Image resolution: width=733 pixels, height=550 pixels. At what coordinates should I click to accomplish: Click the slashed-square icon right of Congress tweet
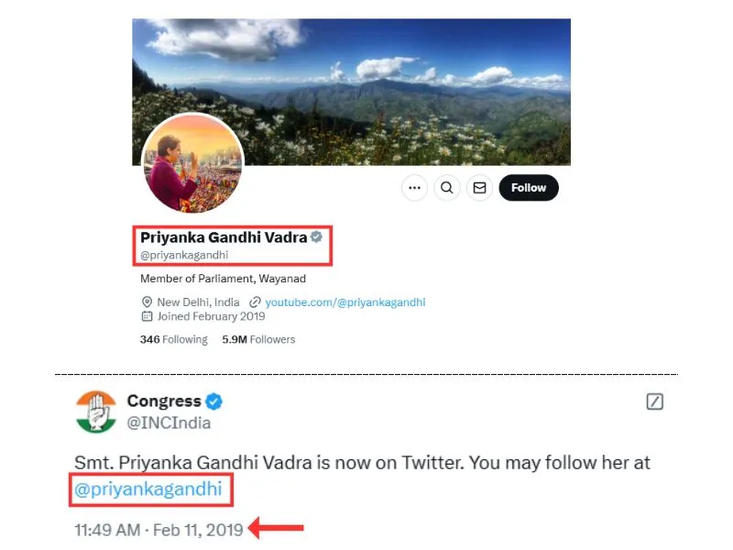coord(655,402)
